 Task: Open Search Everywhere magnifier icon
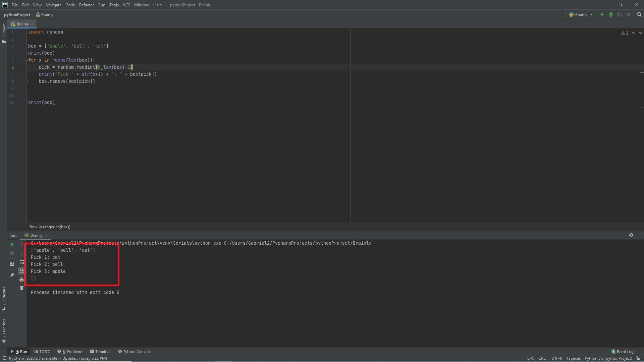pyautogui.click(x=639, y=14)
